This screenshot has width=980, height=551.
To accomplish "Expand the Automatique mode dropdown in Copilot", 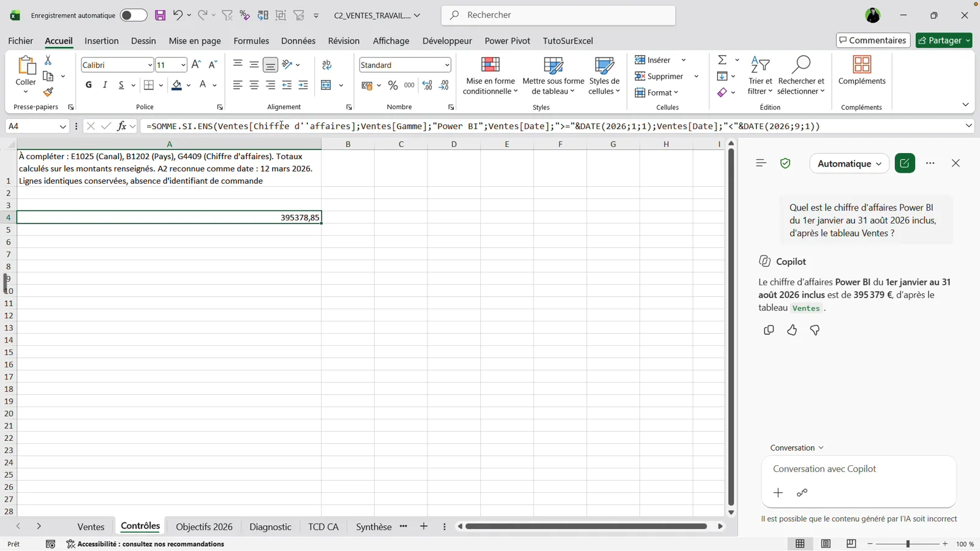I will click(849, 163).
